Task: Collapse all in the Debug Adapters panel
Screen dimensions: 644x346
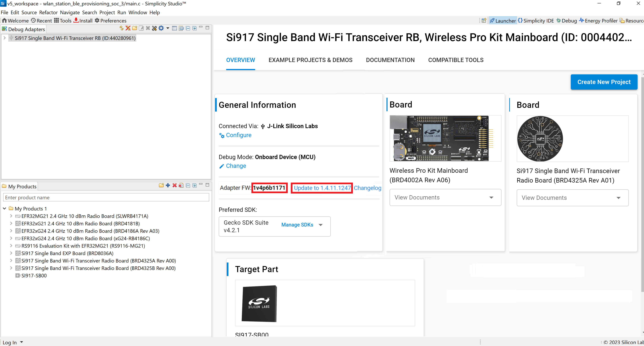Action: click(x=188, y=28)
